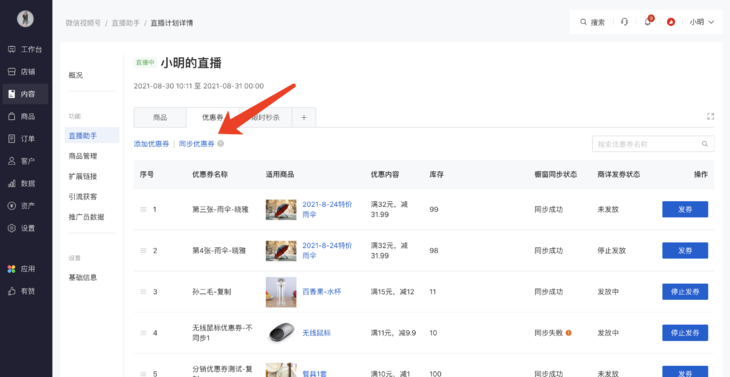Click the 橱窗同步状态 column header

point(555,175)
